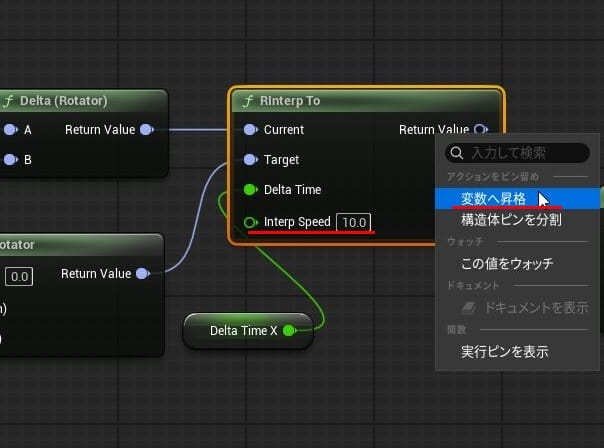This screenshot has height=448, width=604.
Task: Click function icon on RInterp To header
Action: pyautogui.click(x=248, y=101)
